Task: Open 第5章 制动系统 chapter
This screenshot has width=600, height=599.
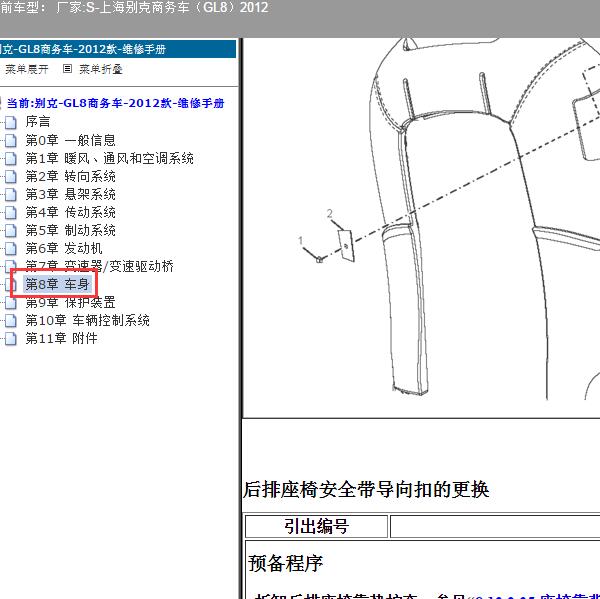Action: (70, 230)
